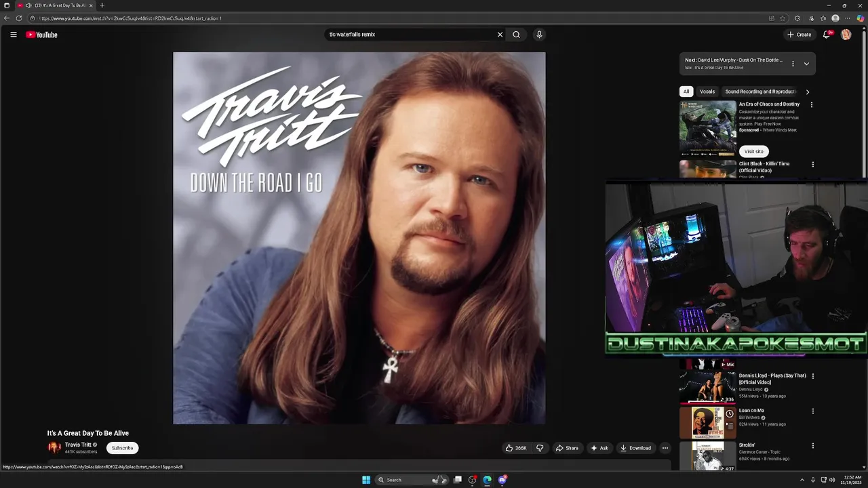The width and height of the screenshot is (868, 488).
Task: Open taskbar clock showing 12:52 AM
Action: pyautogui.click(x=852, y=480)
